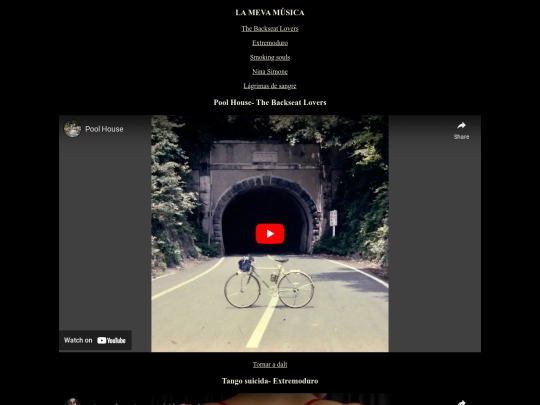Play the Pool House video

click(270, 234)
